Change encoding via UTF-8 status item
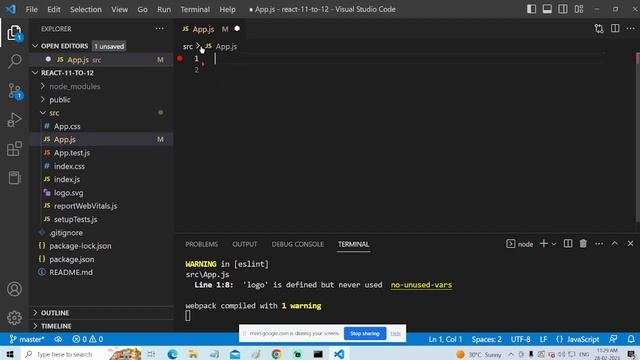This screenshot has height=360, width=640. [x=520, y=339]
